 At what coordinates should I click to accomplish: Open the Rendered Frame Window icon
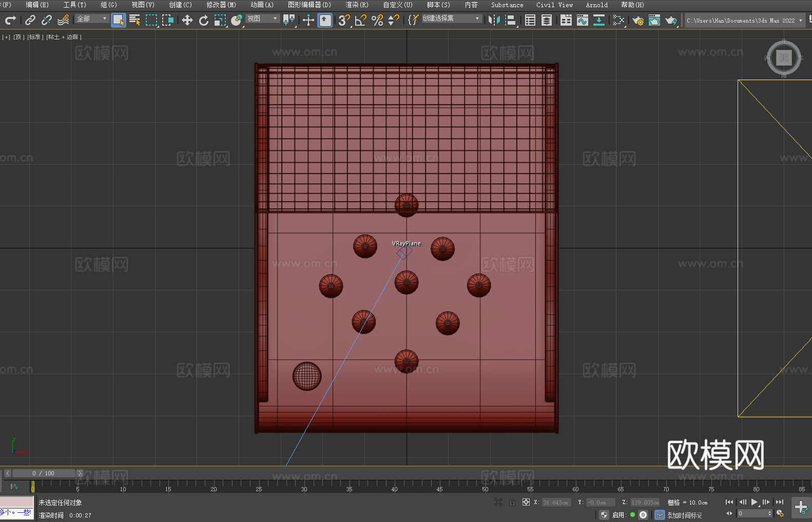(x=654, y=20)
